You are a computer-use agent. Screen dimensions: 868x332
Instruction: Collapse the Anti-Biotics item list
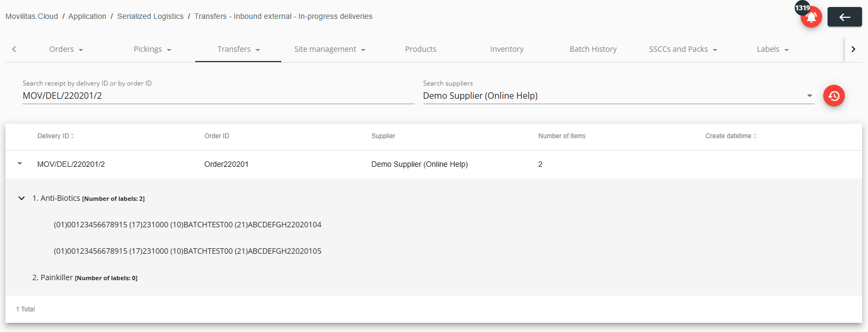point(22,198)
